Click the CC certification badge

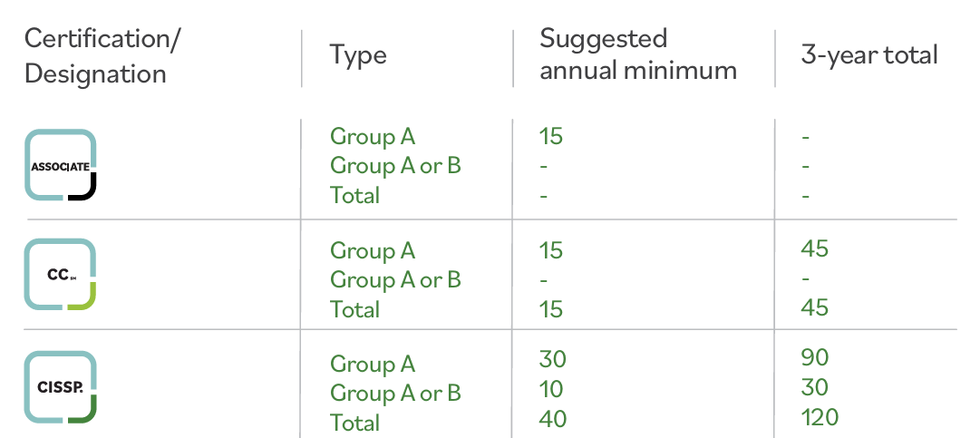point(61,275)
